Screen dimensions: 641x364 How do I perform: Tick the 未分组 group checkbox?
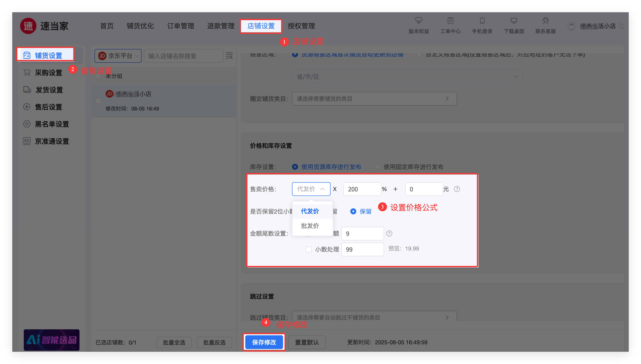[x=98, y=76]
